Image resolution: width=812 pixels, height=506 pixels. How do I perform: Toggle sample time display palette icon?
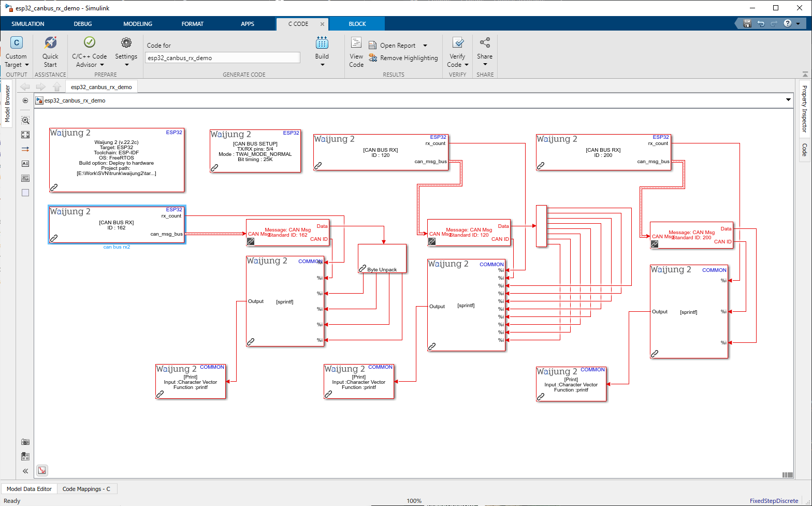[25, 149]
